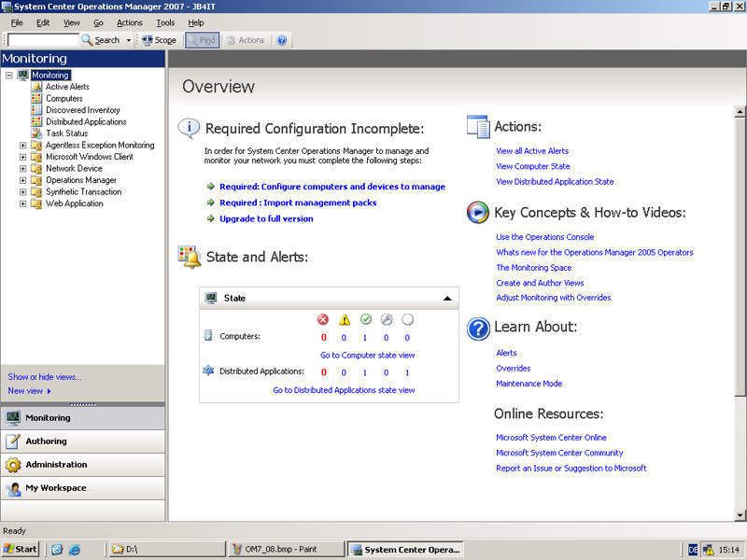Viewport: 747px width, 560px height.
Task: Open the Maintenance Mode help link
Action: click(x=529, y=384)
